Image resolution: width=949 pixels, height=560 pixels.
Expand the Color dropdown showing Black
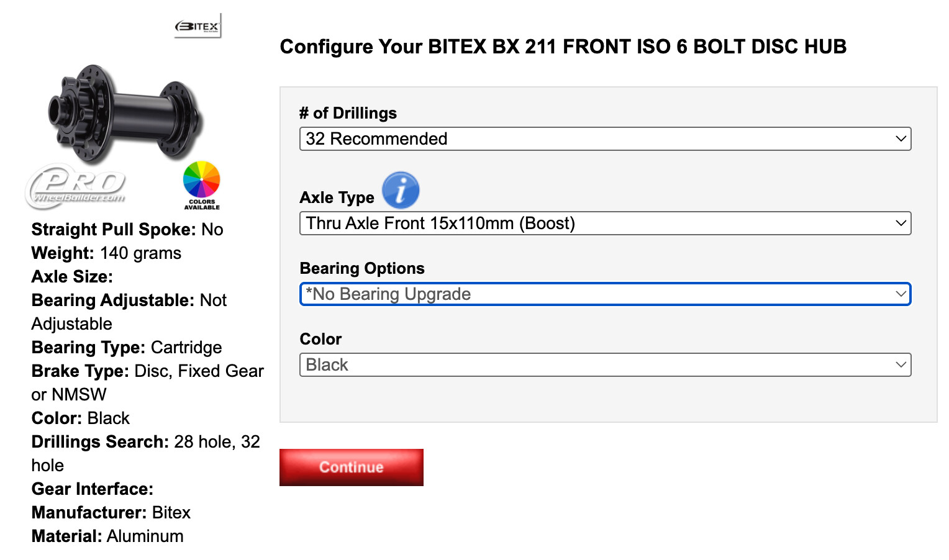coord(605,365)
